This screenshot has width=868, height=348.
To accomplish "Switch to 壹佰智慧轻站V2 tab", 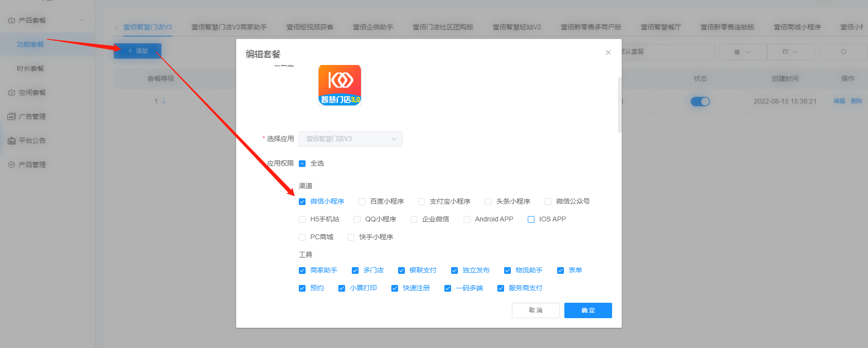I will point(517,27).
